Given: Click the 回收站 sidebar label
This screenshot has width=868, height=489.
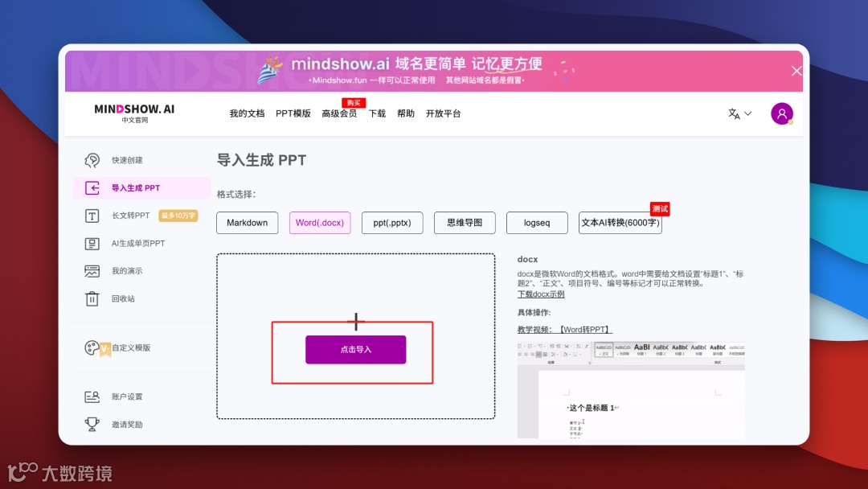Looking at the screenshot, I should pos(123,298).
